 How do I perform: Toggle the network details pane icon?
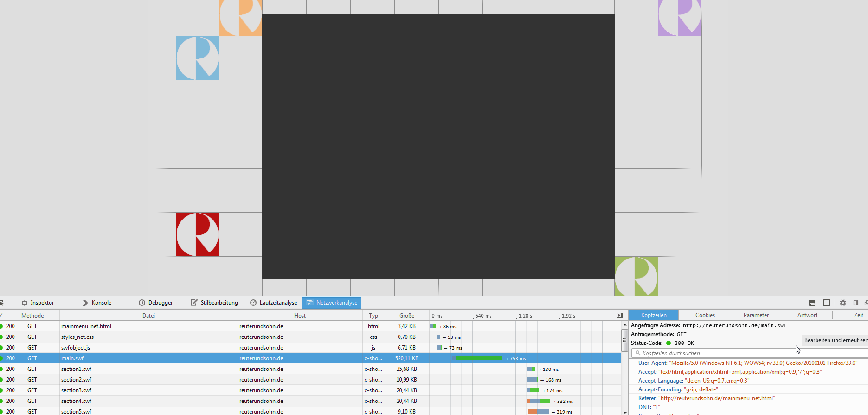pyautogui.click(x=620, y=315)
